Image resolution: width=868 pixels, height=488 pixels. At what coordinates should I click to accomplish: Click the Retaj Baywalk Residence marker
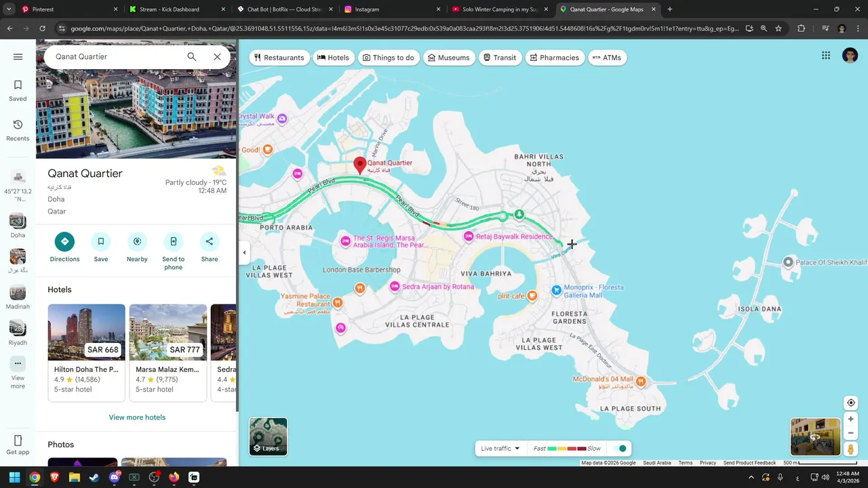point(468,237)
